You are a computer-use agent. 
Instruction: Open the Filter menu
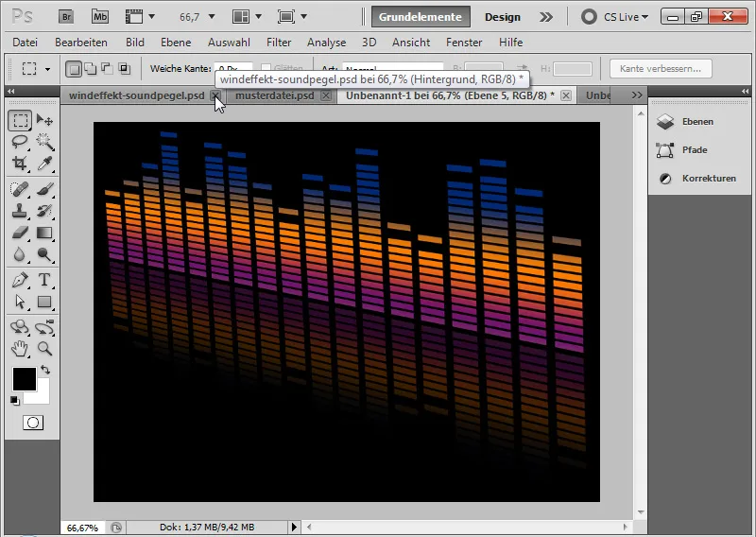279,43
